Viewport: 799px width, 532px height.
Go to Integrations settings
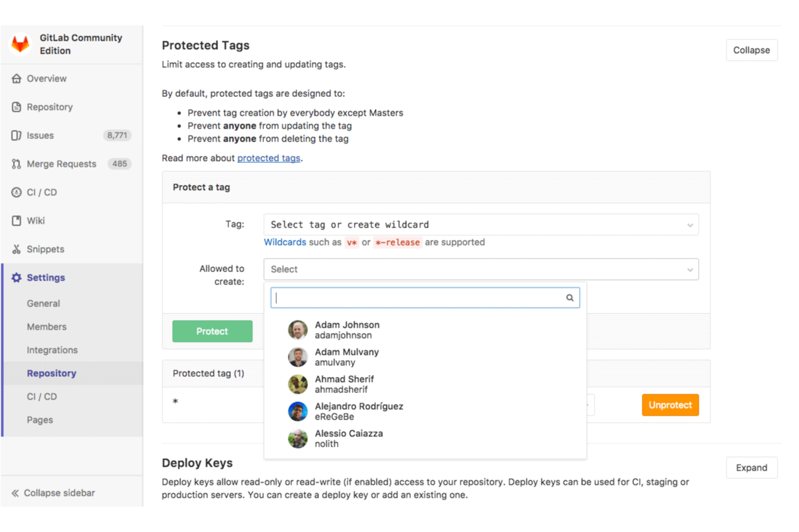pyautogui.click(x=52, y=350)
